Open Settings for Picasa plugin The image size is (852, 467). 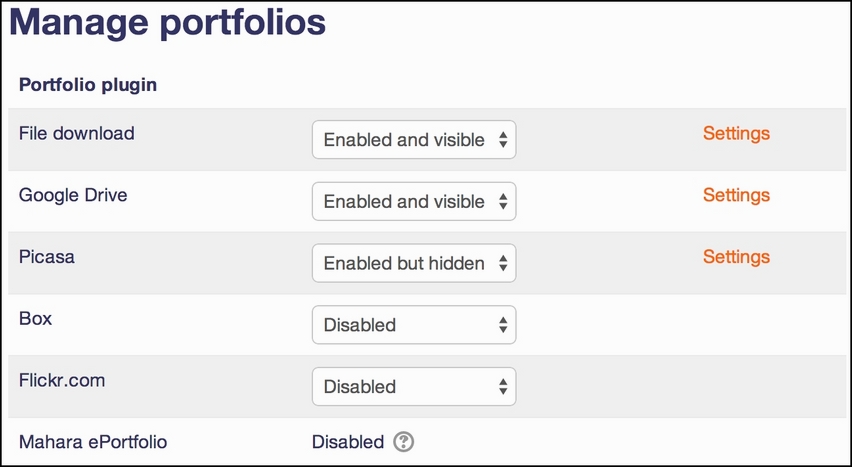click(x=736, y=257)
